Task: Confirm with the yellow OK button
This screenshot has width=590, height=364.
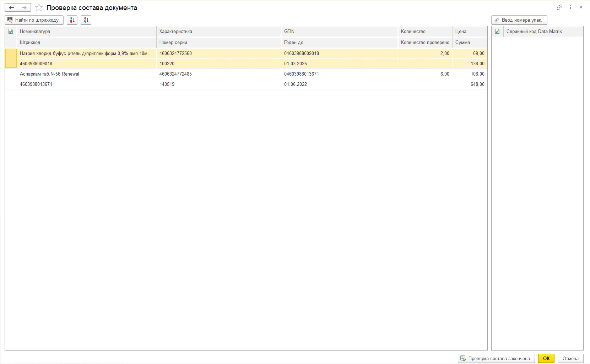Action: click(546, 358)
